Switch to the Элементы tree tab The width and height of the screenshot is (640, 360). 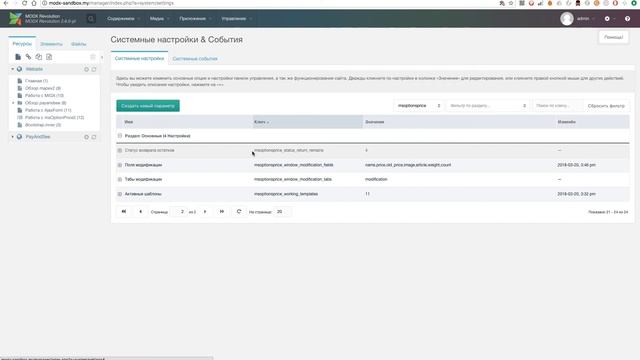coord(51,44)
